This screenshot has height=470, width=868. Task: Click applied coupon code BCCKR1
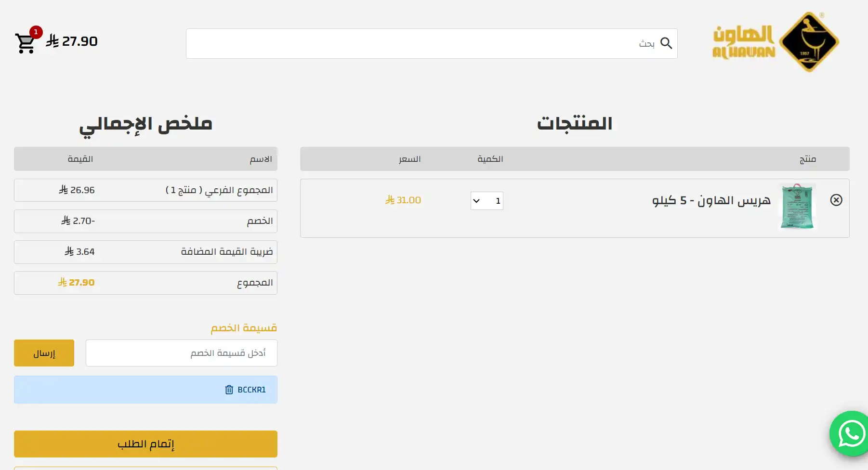[x=251, y=390]
